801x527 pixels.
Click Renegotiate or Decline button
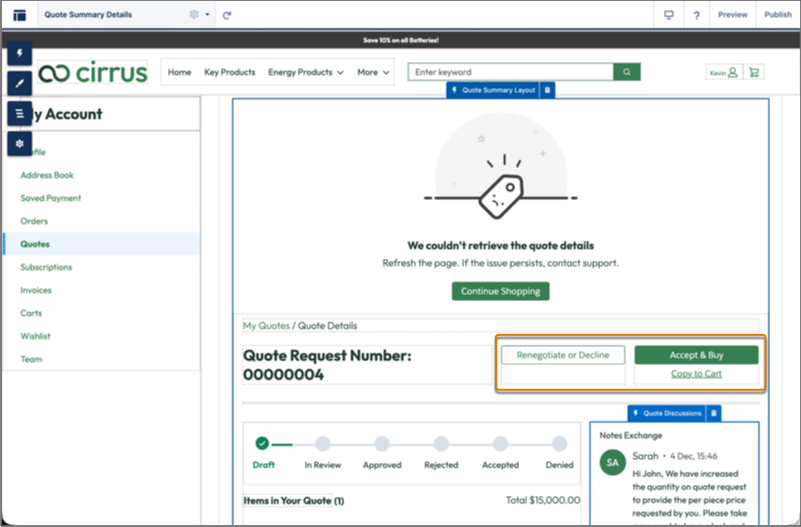click(563, 355)
